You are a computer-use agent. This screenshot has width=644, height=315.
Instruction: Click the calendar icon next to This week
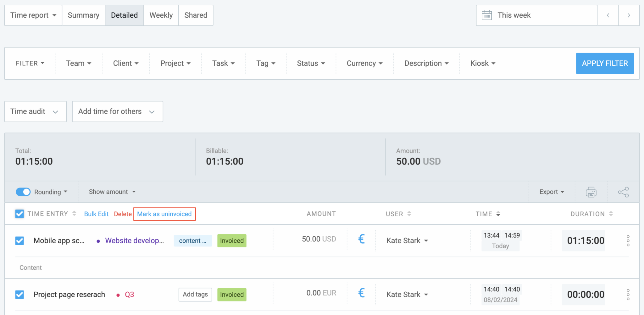coord(487,15)
